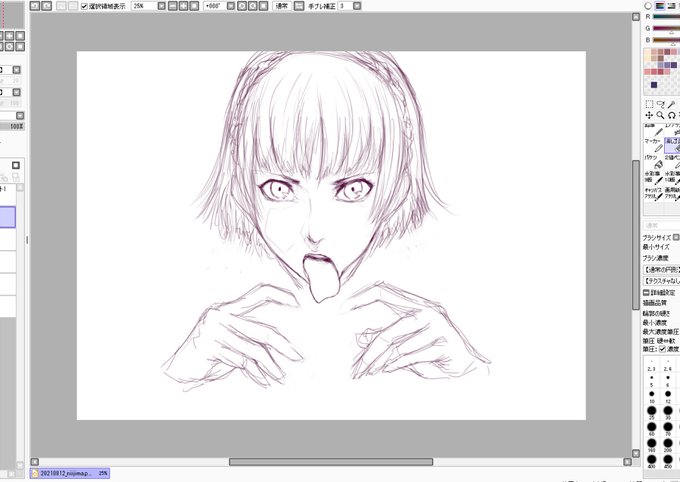680x482 pixels.
Task: Click the canvas scroll up arrow
Action: 636,17
